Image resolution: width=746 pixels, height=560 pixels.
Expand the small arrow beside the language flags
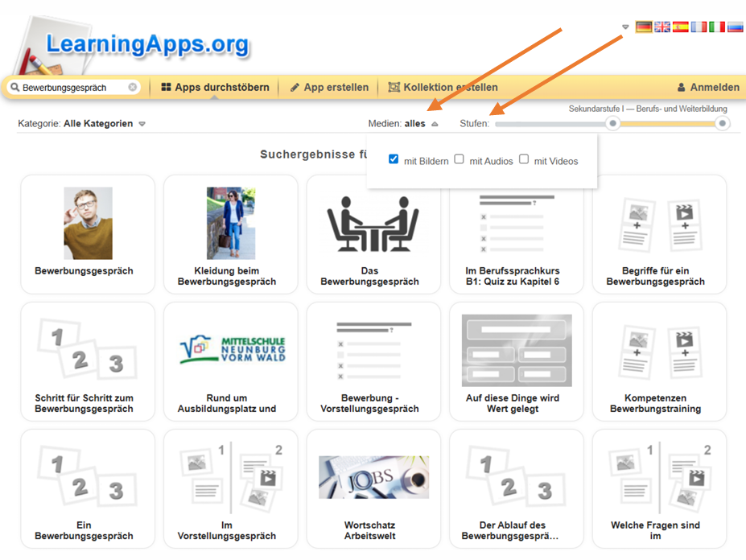click(x=625, y=27)
